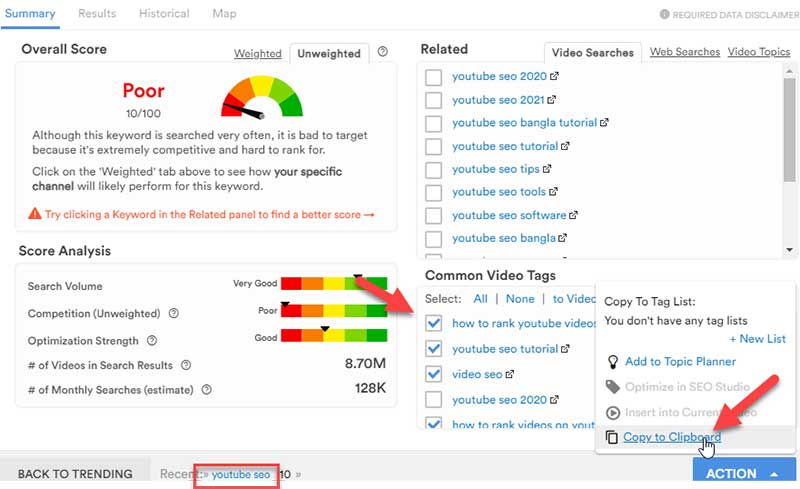This screenshot has height=489, width=800.
Task: Select None for common video tags
Action: 520,299
